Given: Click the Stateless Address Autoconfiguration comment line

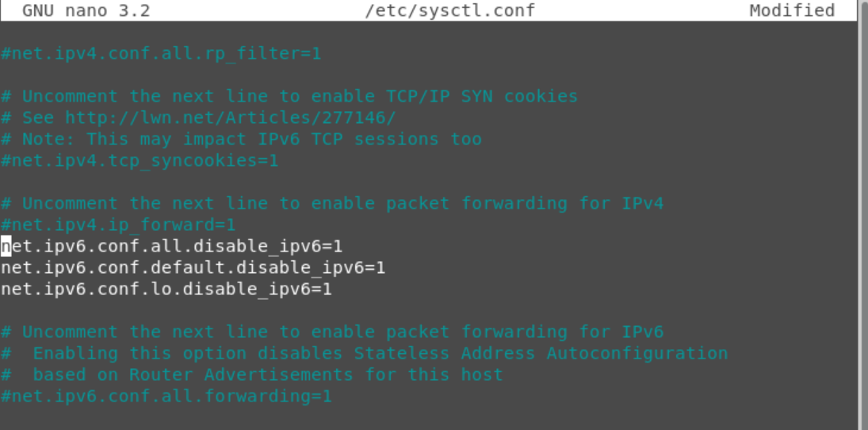Looking at the screenshot, I should (x=365, y=354).
